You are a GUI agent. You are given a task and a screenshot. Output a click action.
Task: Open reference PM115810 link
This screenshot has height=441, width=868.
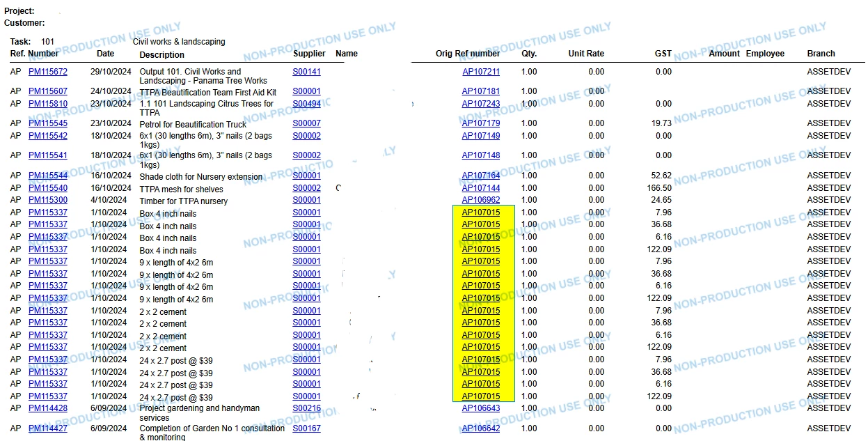click(48, 104)
